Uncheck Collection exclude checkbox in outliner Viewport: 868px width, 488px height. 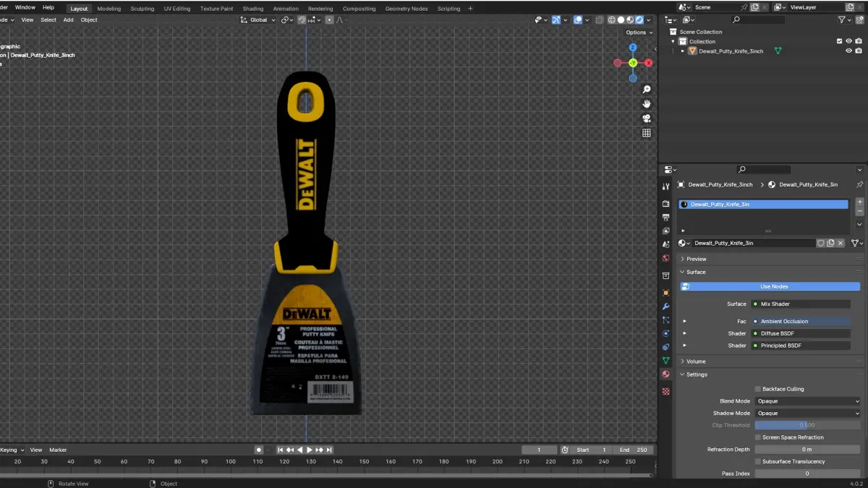(x=839, y=41)
